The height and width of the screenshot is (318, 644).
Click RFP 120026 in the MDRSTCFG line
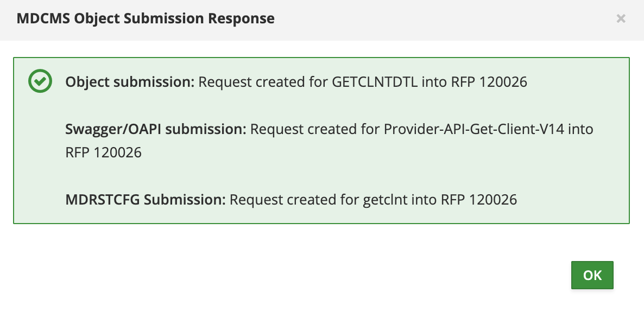tap(479, 199)
